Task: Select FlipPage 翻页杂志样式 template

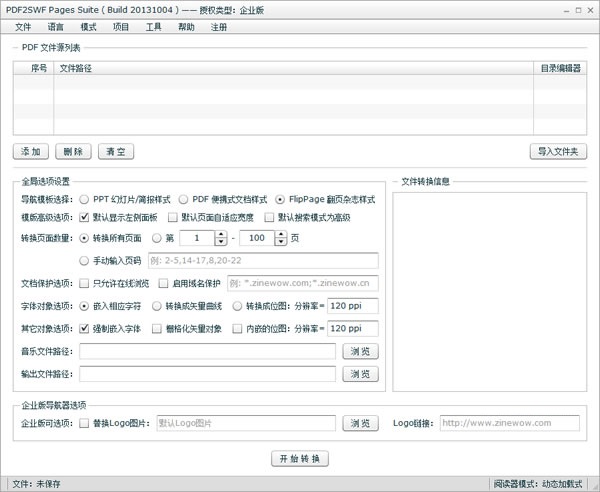Action: 280,199
